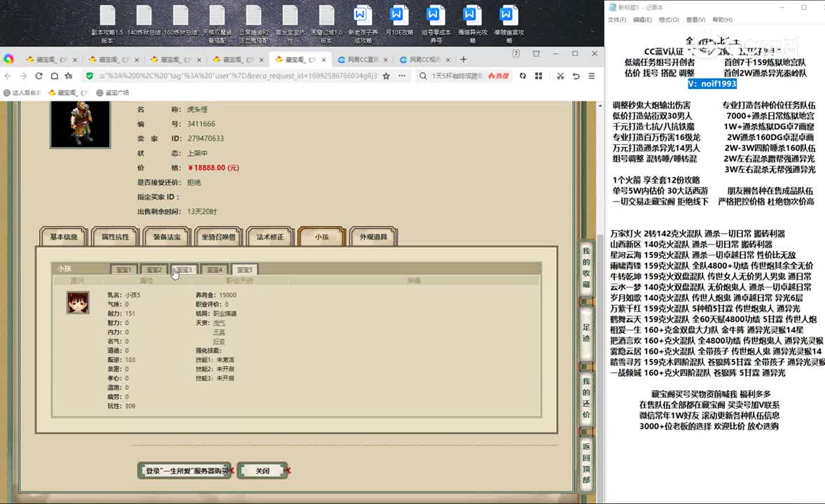Bookmark this page with the address bar star
The height and width of the screenshot is (504, 825).
point(386,76)
